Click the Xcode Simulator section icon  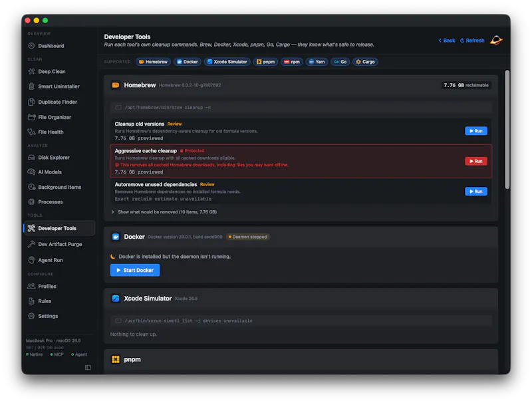click(116, 299)
